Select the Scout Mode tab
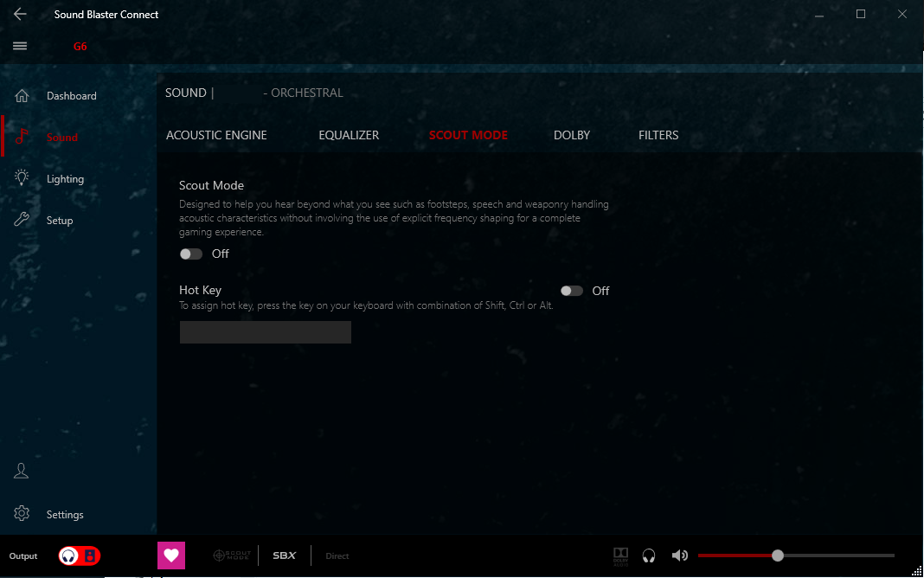The height and width of the screenshot is (578, 924). 468,136
